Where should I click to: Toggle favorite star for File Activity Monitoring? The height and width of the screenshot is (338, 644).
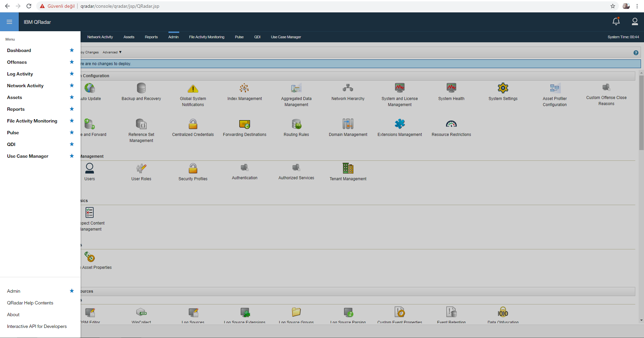[71, 121]
